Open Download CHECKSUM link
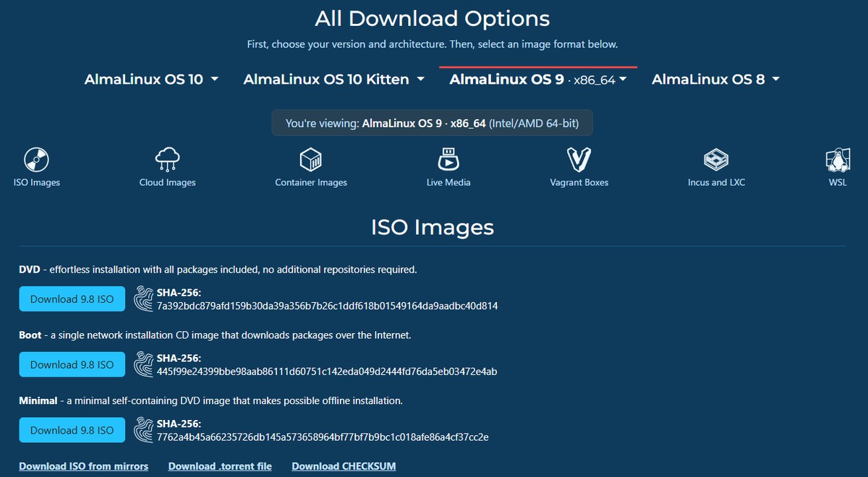868x477 pixels. tap(344, 466)
